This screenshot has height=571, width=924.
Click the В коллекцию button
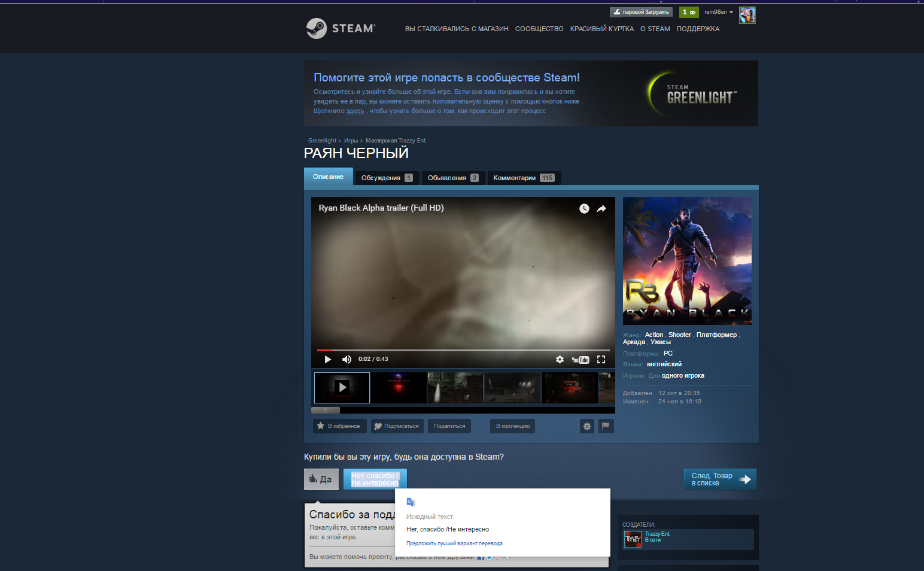pyautogui.click(x=513, y=426)
